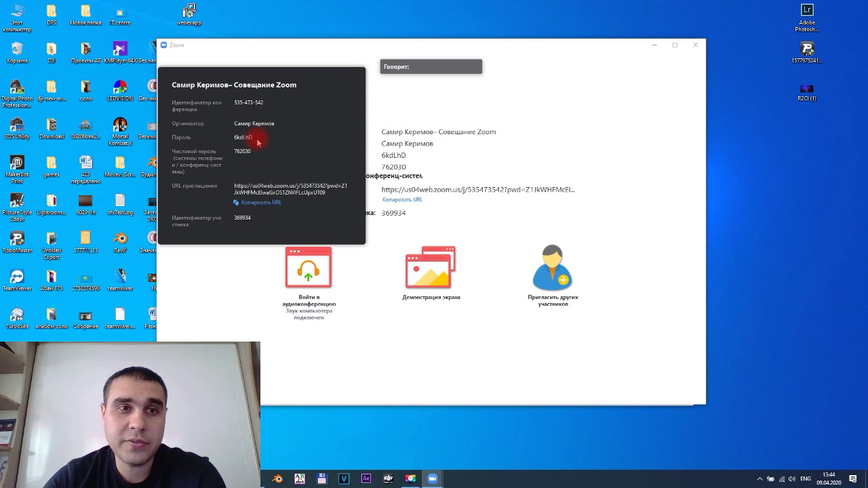Switch to Zoom in the taskbar
Screen dimensions: 868x488
coord(433,479)
